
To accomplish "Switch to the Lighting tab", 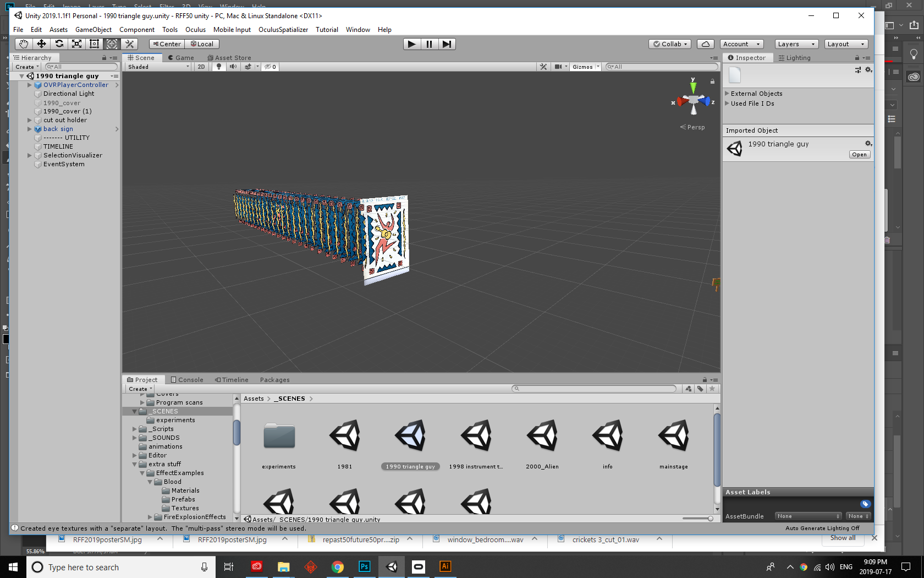I will tap(795, 58).
